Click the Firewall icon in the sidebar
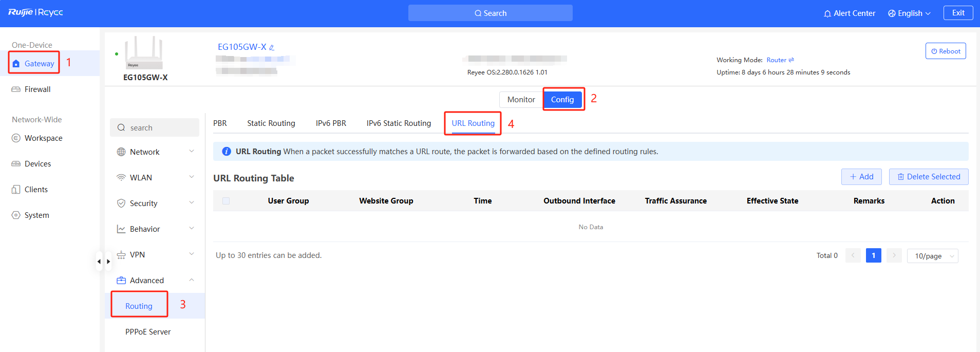Viewport: 980px width, 352px height. (x=16, y=89)
